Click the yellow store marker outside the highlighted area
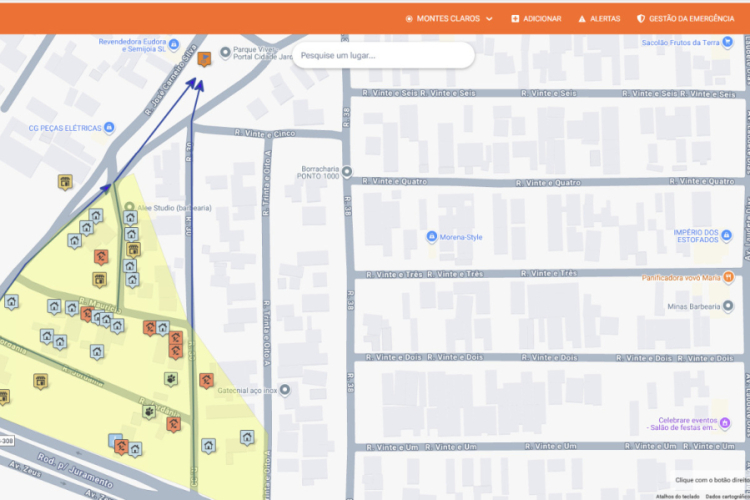The height and width of the screenshot is (500, 750). tap(65, 182)
